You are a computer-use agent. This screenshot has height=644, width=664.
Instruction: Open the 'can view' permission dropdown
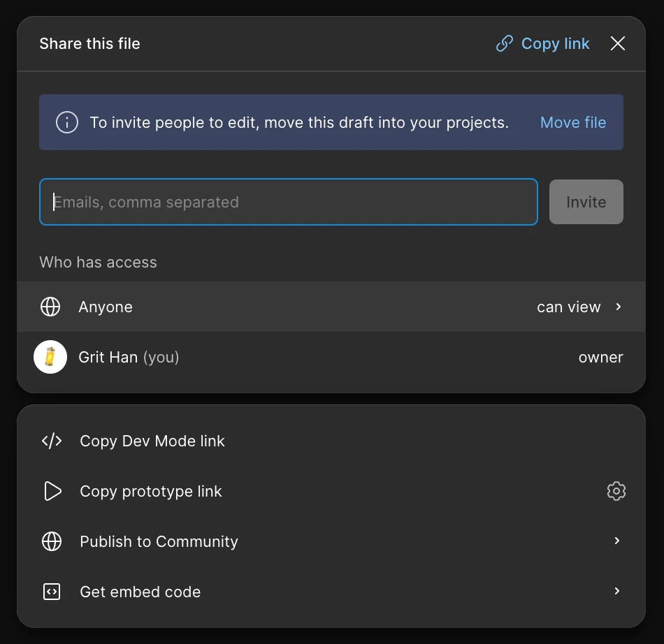(x=568, y=307)
